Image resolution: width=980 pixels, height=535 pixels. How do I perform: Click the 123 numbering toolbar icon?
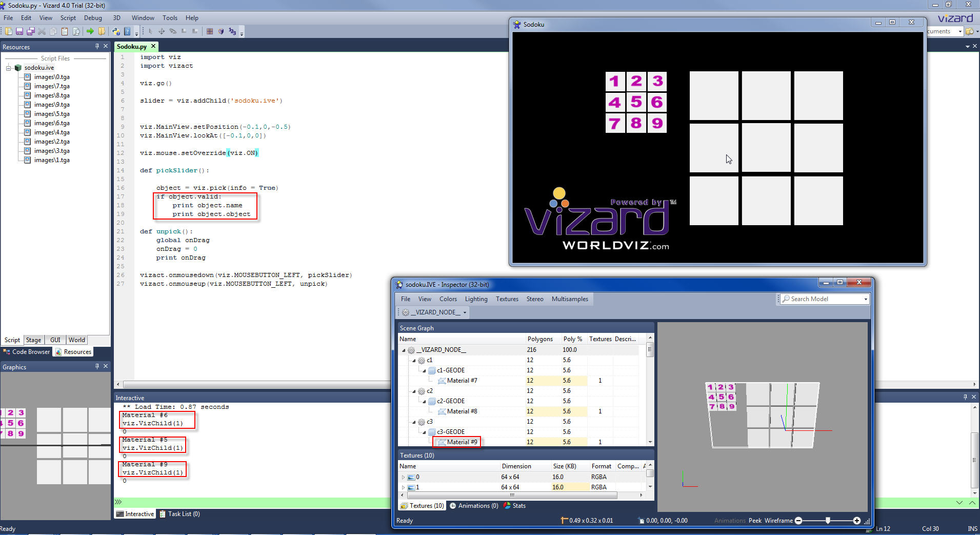pos(232,31)
